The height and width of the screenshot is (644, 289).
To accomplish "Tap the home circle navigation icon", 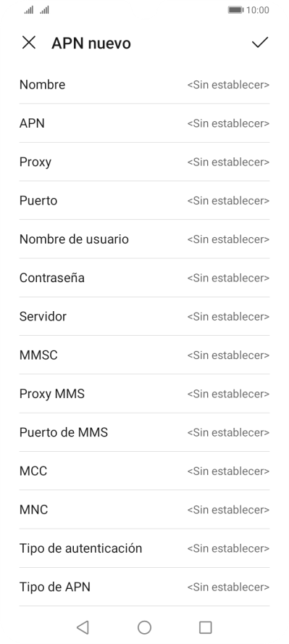I will (144, 627).
